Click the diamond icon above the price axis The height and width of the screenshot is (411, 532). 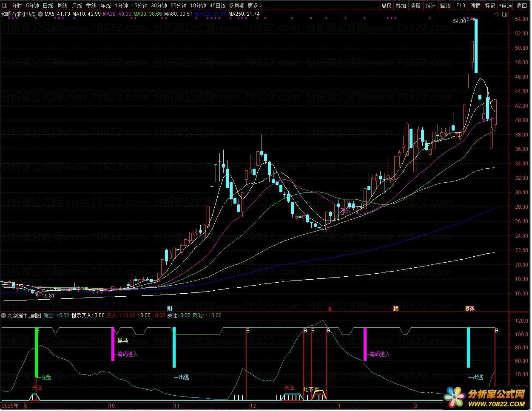coord(497,14)
